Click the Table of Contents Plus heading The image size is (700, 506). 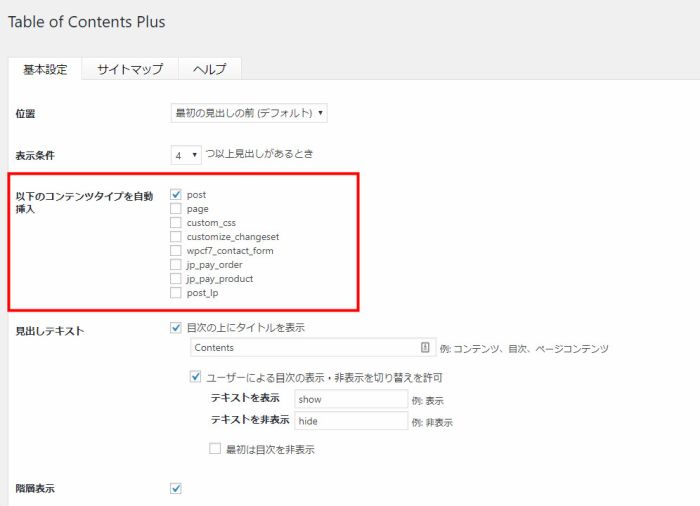87,22
